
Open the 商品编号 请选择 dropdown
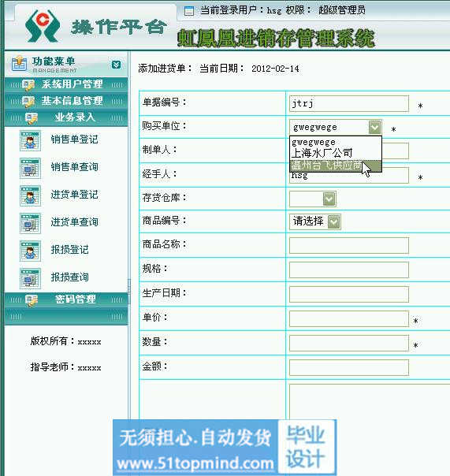334,222
